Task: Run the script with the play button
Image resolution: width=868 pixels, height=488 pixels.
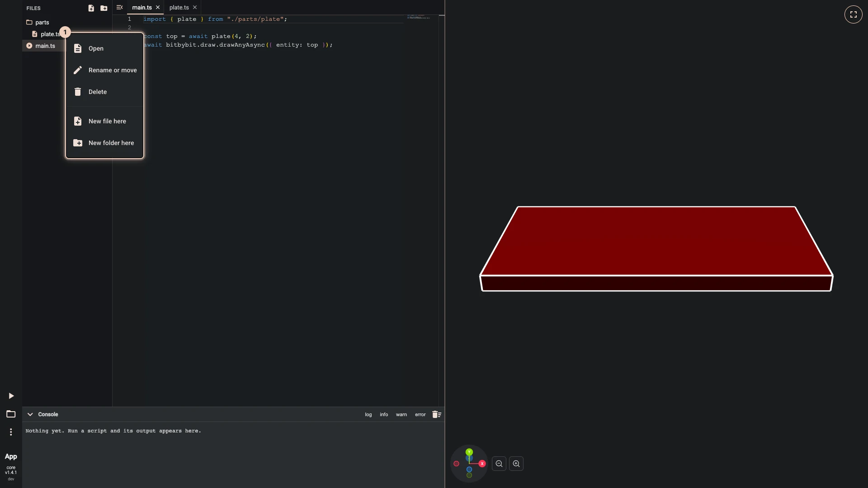Action: pyautogui.click(x=11, y=396)
